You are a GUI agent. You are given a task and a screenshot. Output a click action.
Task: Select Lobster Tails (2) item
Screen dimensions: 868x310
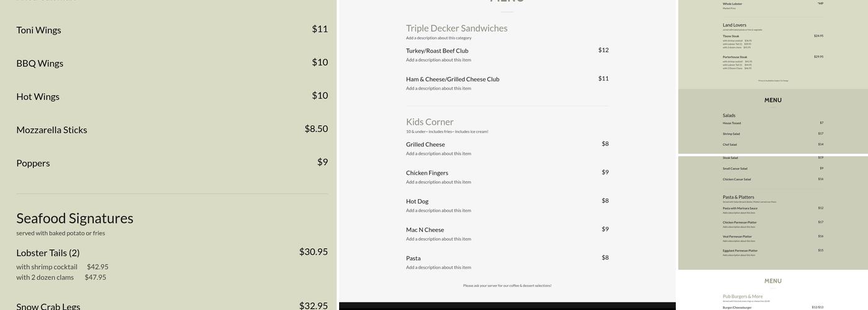coord(48,253)
